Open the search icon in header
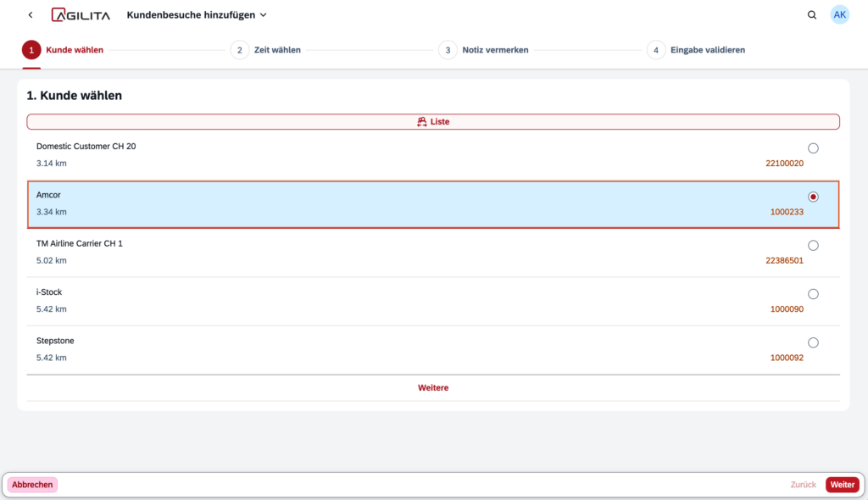Viewport: 868px width, 500px height. point(812,15)
